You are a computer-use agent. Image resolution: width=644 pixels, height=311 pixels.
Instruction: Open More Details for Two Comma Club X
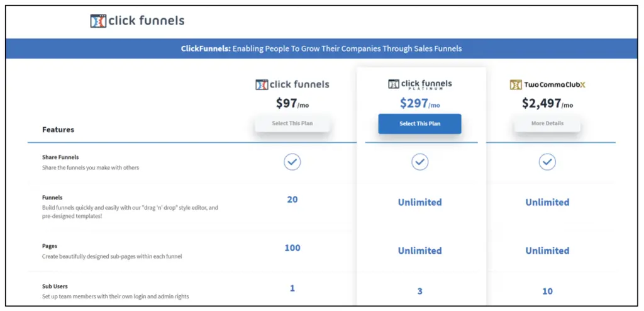547,123
